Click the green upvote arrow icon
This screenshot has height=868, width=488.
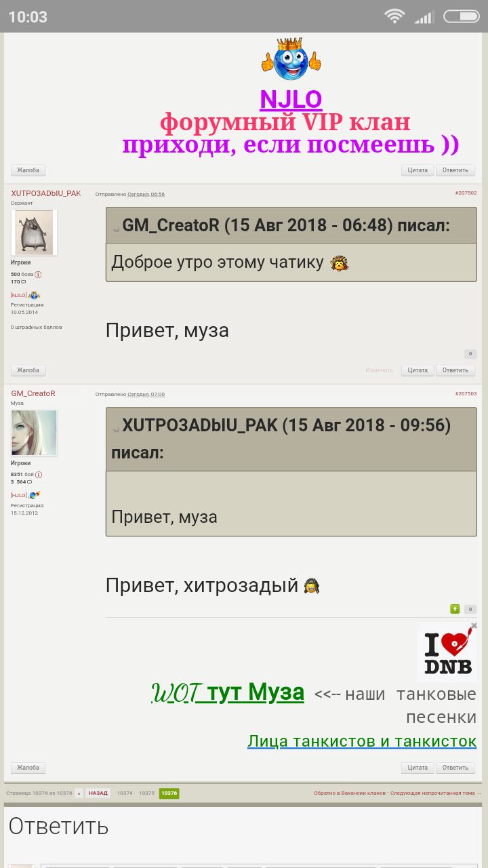(455, 609)
